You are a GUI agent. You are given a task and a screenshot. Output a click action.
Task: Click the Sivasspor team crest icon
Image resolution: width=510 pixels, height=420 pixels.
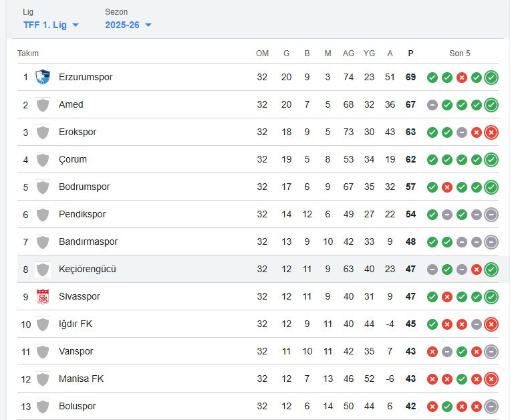[x=43, y=296]
